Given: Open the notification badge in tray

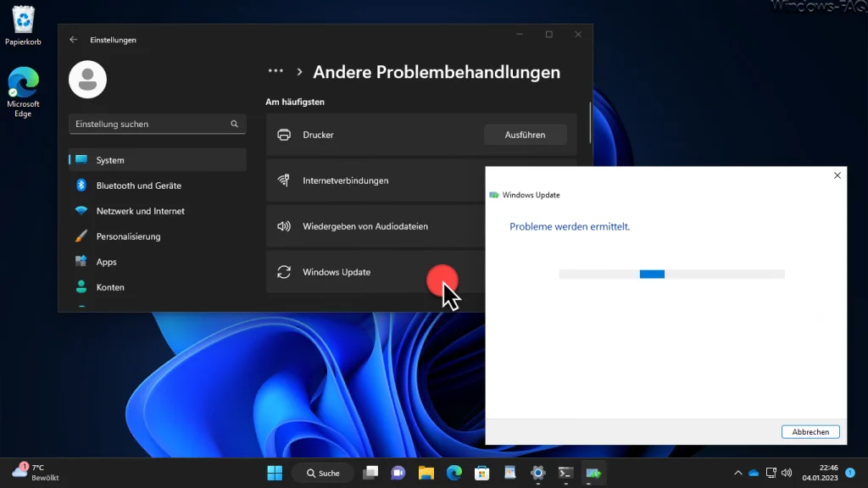Looking at the screenshot, I should click(850, 473).
